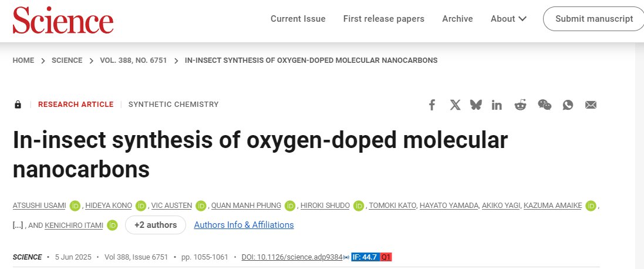Expand the +2 authors list

(x=155, y=225)
